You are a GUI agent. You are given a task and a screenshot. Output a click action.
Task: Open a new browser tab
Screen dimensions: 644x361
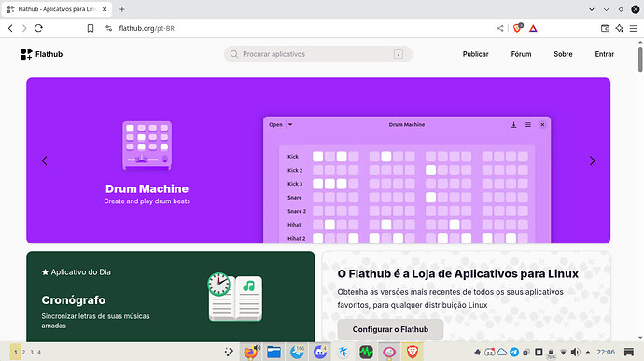click(x=122, y=9)
